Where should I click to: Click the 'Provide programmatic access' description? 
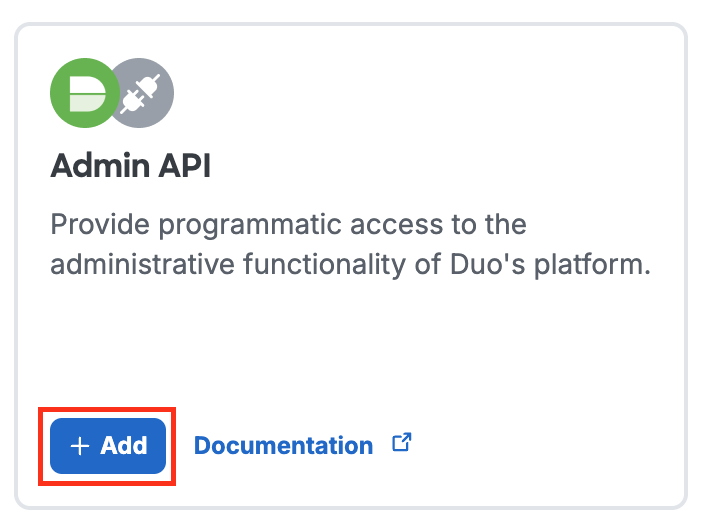(x=350, y=244)
